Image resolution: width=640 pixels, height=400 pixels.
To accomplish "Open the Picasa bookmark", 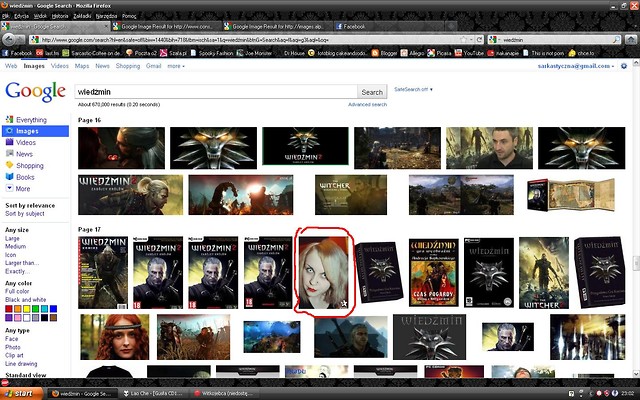I will pyautogui.click(x=439, y=53).
